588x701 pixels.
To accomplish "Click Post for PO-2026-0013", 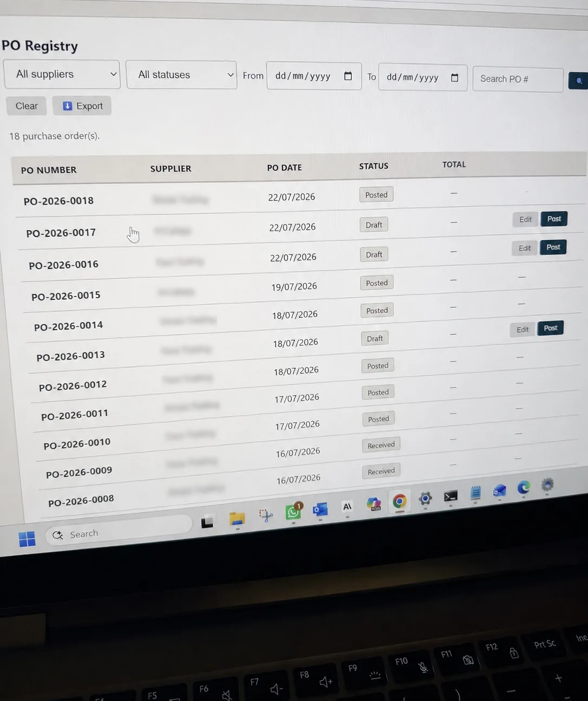I will [551, 328].
